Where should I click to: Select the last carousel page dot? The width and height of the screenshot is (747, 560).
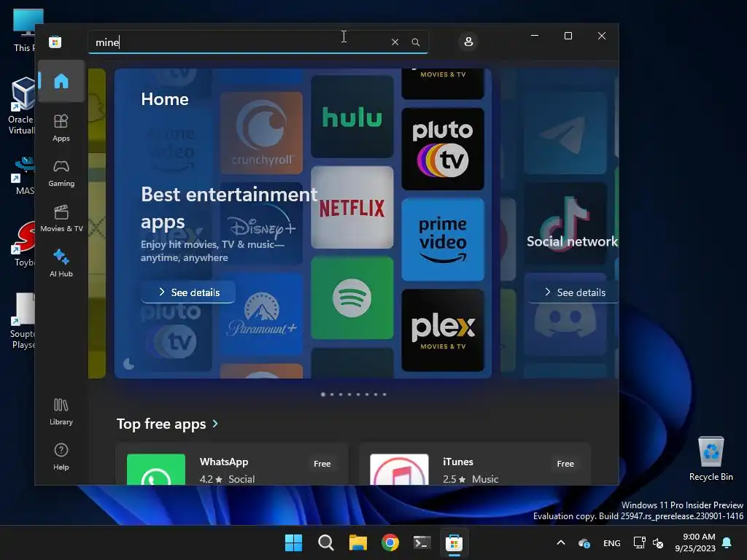click(384, 394)
